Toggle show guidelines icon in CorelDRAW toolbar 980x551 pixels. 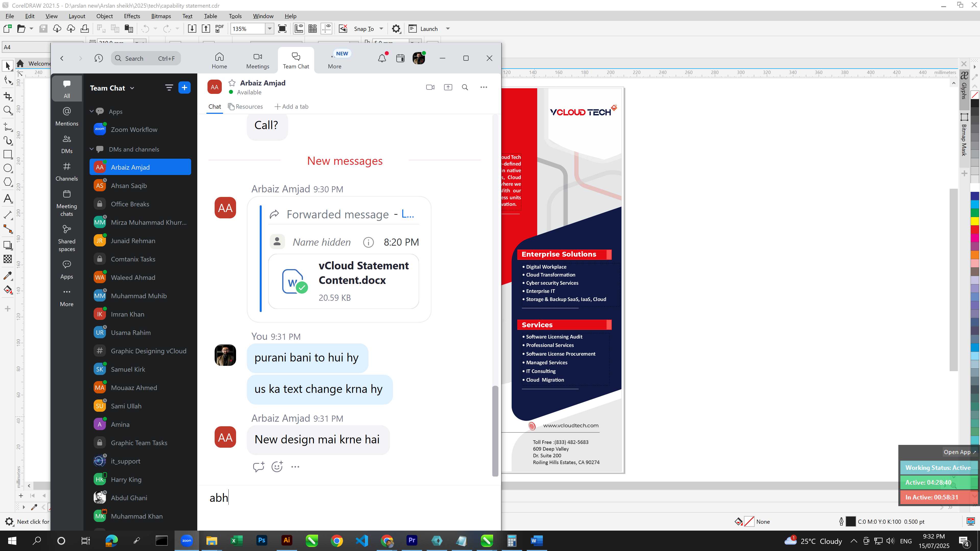326,29
